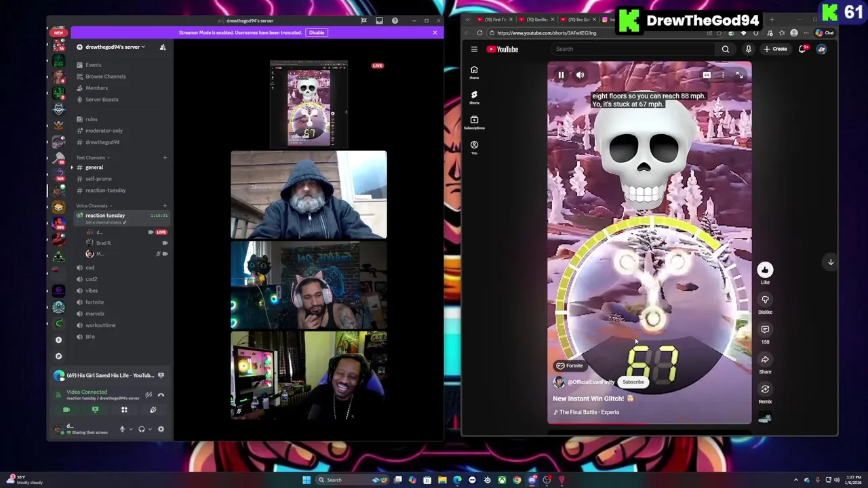Open Members list in Discord

pos(96,88)
